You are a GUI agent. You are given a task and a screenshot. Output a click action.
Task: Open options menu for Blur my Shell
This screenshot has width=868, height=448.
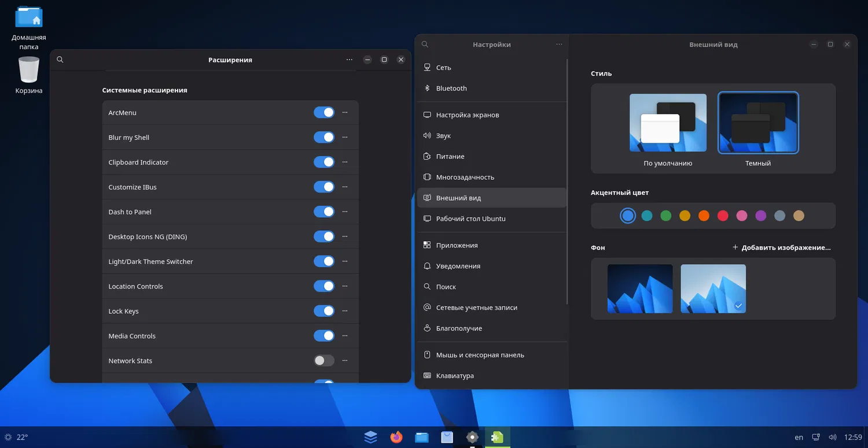[x=345, y=138]
